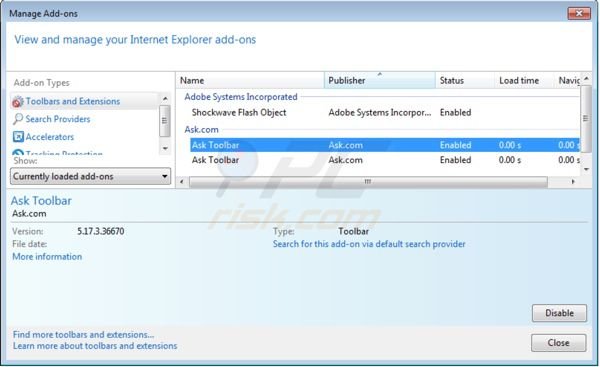Sort list by Status column
This screenshot has height=367, width=600.
(465, 80)
